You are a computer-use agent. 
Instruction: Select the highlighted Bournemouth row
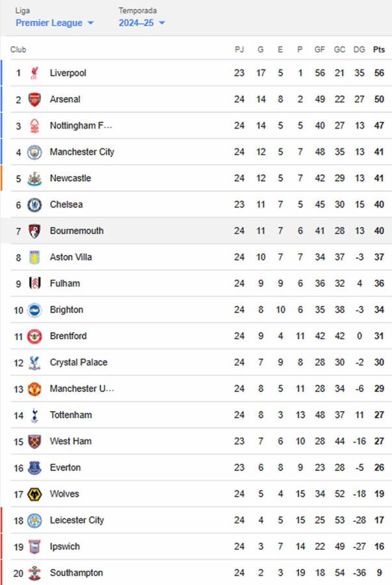pos(195,231)
